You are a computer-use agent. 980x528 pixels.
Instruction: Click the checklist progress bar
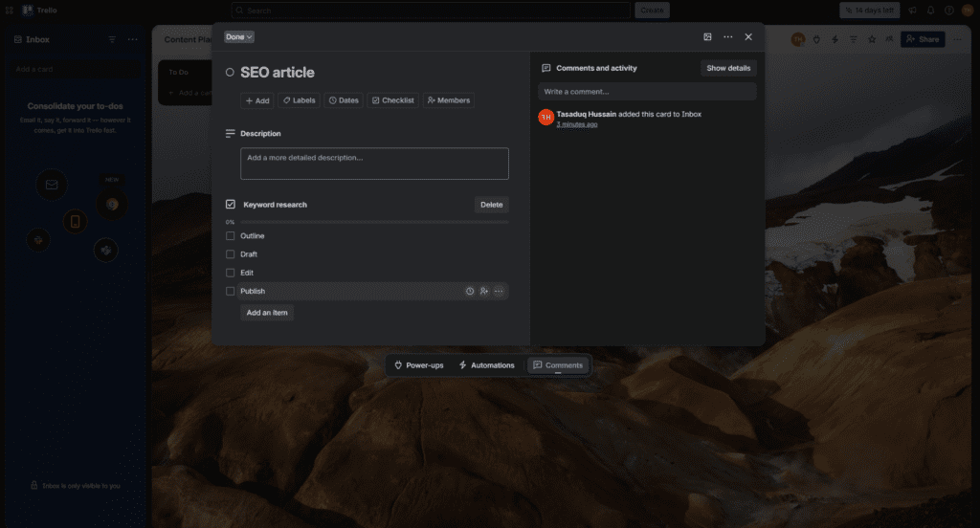tap(374, 223)
